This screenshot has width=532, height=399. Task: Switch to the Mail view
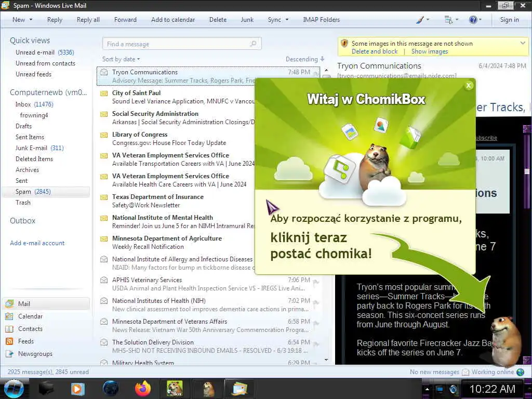click(46, 303)
